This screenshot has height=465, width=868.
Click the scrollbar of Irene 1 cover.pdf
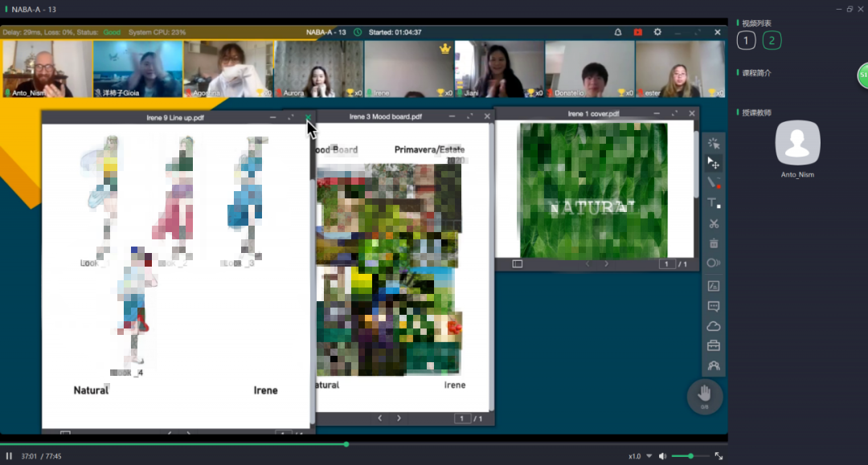(x=696, y=165)
